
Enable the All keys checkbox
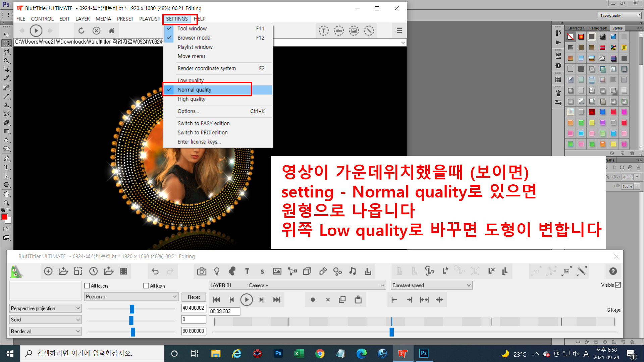click(x=146, y=286)
